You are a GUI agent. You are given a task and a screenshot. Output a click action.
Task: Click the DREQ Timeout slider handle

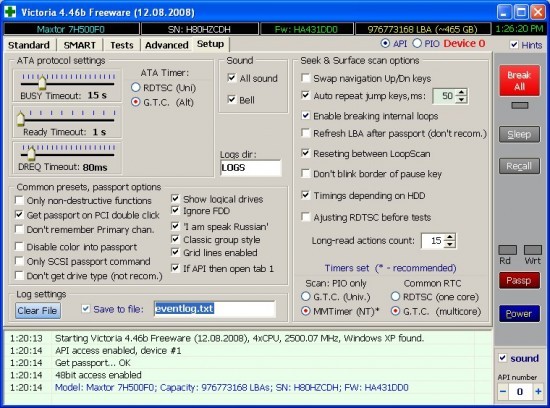pyautogui.click(x=31, y=154)
